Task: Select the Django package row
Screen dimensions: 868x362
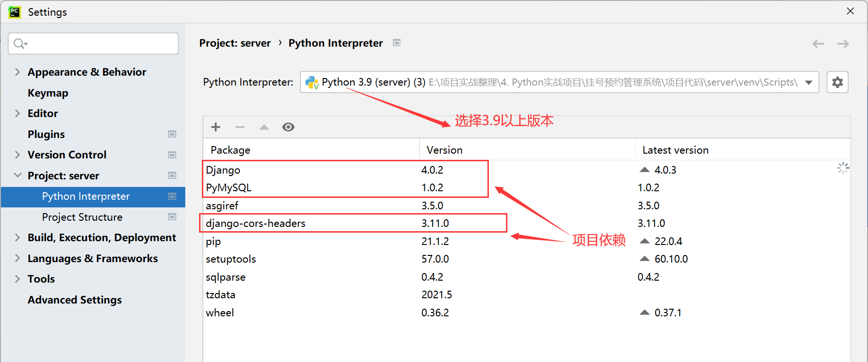Action: tap(526, 170)
